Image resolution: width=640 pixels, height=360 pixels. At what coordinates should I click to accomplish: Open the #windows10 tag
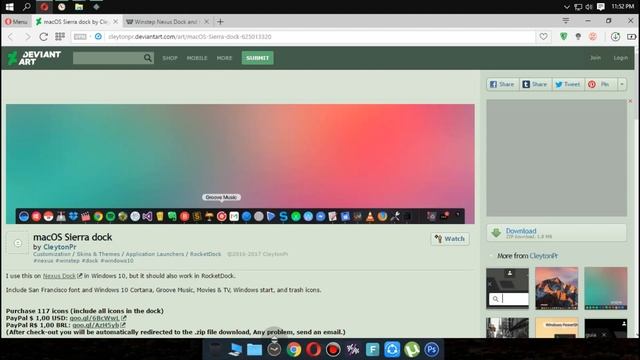117,260
